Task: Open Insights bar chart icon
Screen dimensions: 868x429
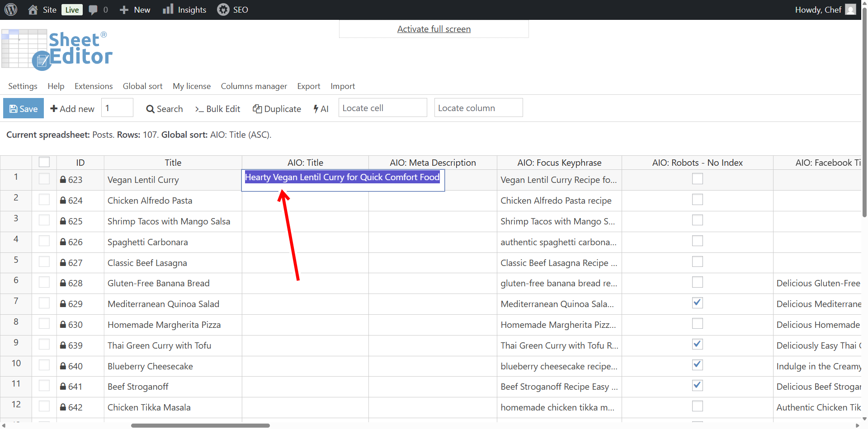Action: [x=168, y=9]
